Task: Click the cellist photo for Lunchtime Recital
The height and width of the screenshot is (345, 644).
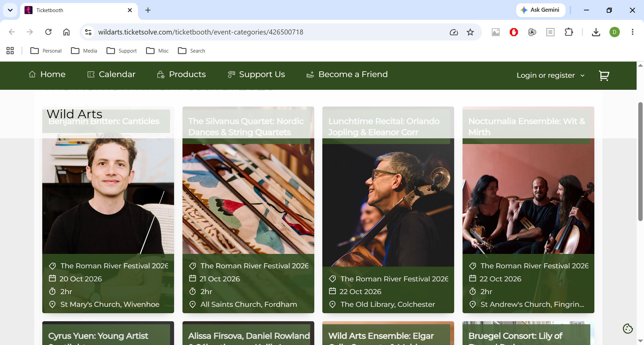Action: point(388,205)
